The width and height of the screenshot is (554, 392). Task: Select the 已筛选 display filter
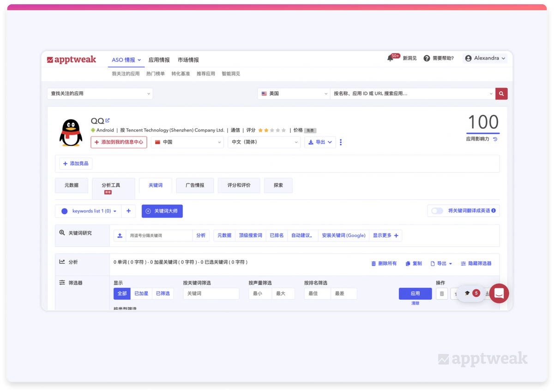point(163,293)
